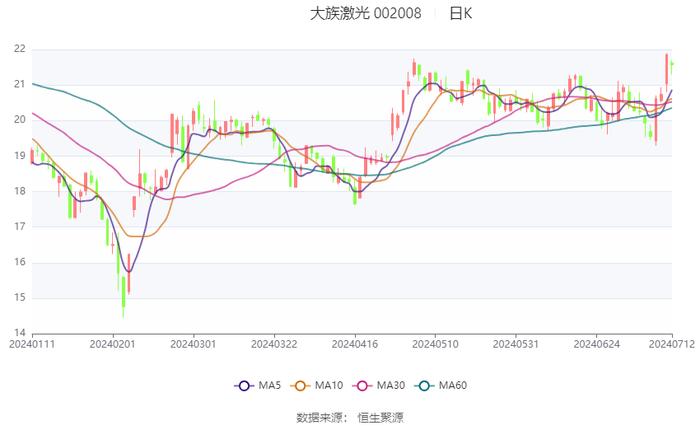Click y-axis value 19
Viewport: 700px width, 426px height.
(x=20, y=156)
